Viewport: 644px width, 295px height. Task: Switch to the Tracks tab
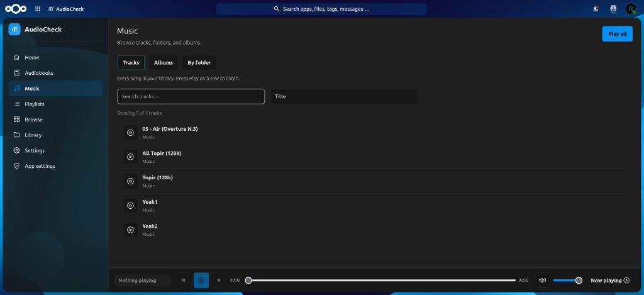[x=131, y=63]
